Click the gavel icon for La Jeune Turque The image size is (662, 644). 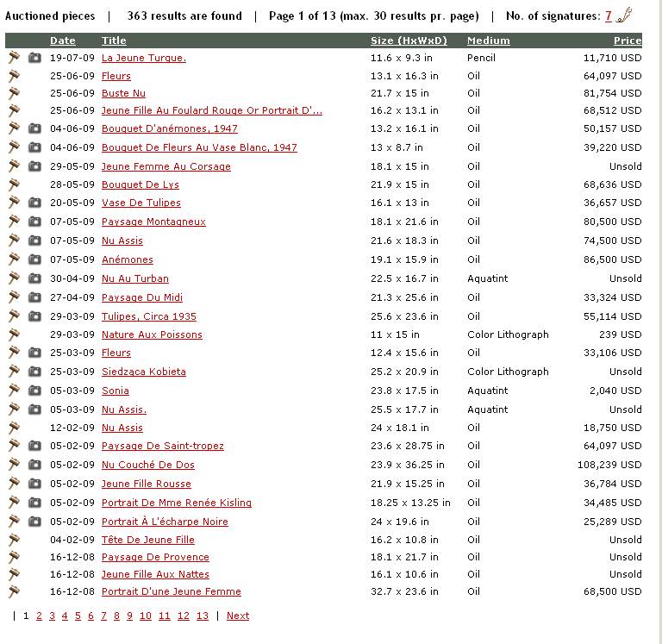point(14,58)
